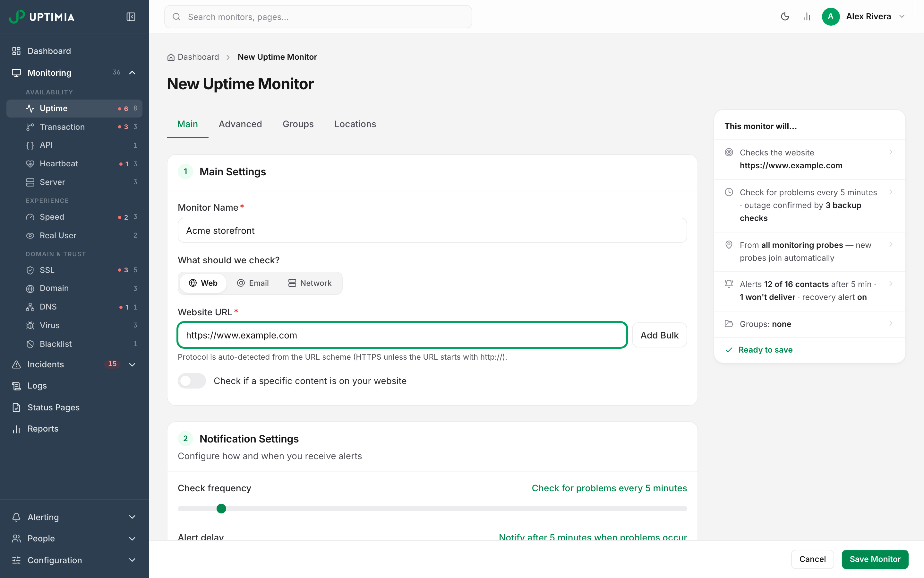Screen dimensions: 924x578
Task: Toggle dark mode moon icon
Action: point(785,16)
